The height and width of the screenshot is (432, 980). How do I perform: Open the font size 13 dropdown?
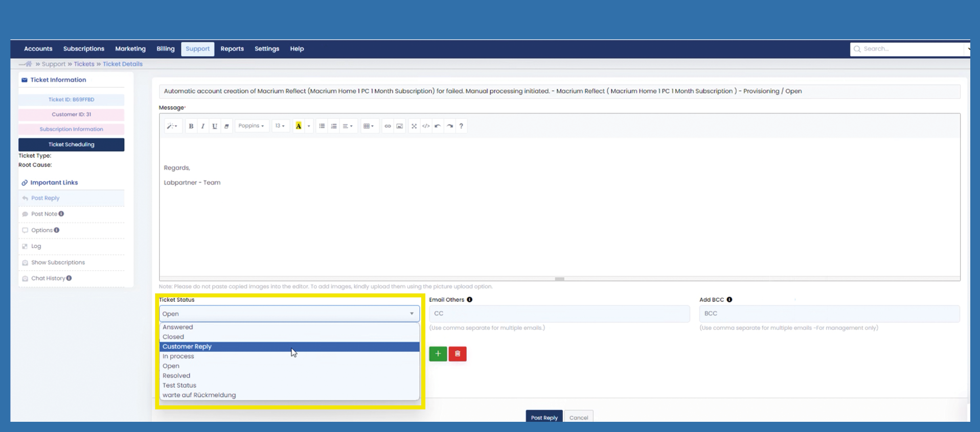click(280, 126)
